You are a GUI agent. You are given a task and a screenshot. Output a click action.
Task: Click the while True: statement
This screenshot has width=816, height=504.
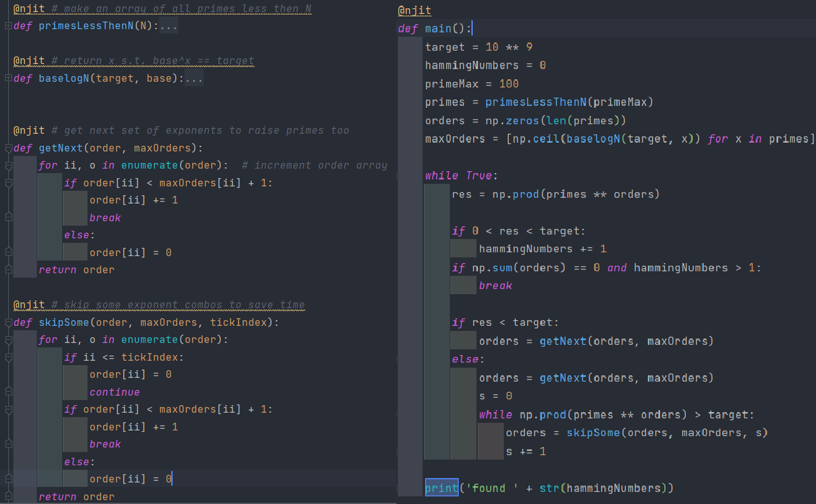pyautogui.click(x=461, y=176)
